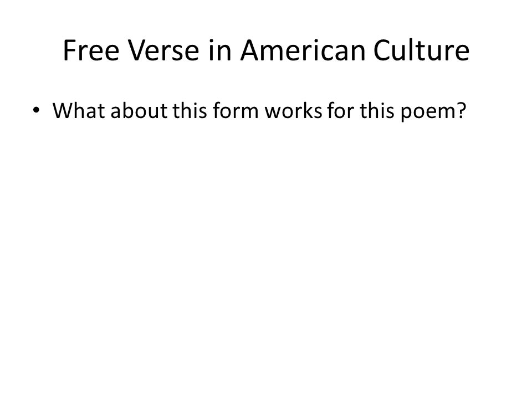Click the word "form" in the bullet

point(236,110)
